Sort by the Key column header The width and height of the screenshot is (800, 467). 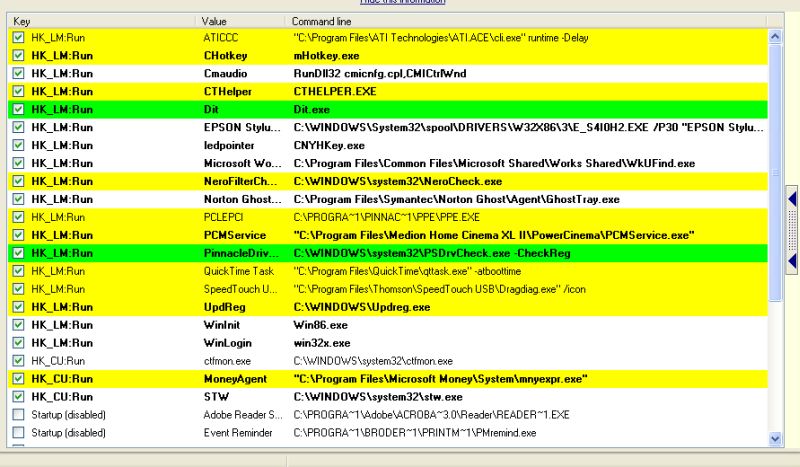pos(102,21)
